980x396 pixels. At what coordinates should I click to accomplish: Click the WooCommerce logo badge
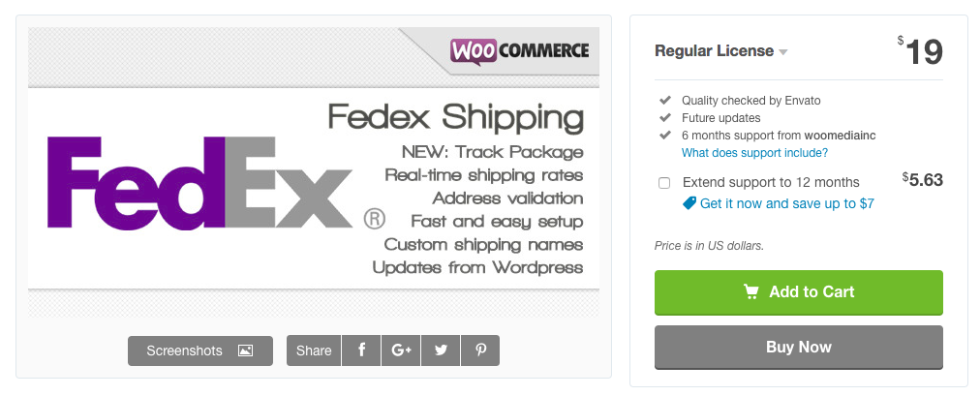coord(519,51)
